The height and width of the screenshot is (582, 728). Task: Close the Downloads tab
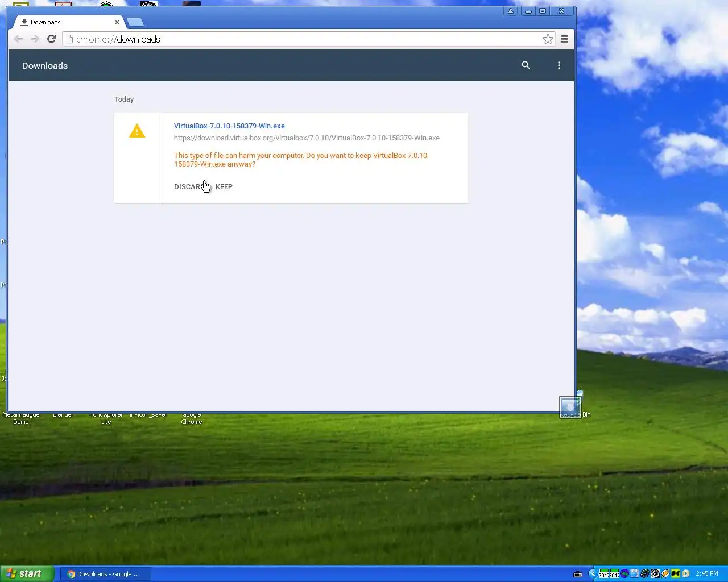[117, 22]
